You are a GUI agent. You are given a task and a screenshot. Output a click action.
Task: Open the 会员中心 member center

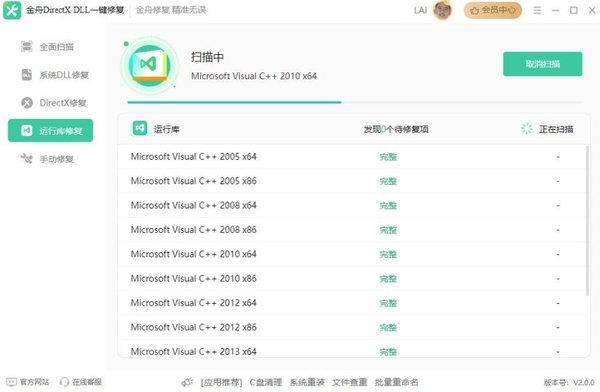click(493, 10)
